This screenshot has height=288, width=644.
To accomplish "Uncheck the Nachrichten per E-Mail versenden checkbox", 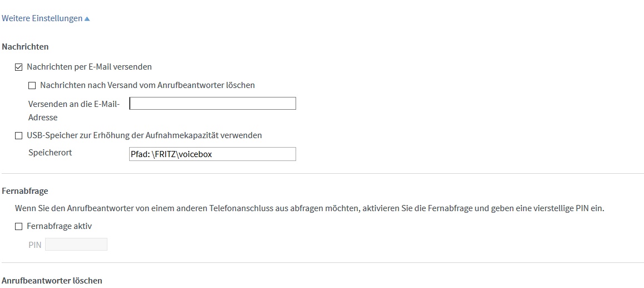I will [18, 67].
